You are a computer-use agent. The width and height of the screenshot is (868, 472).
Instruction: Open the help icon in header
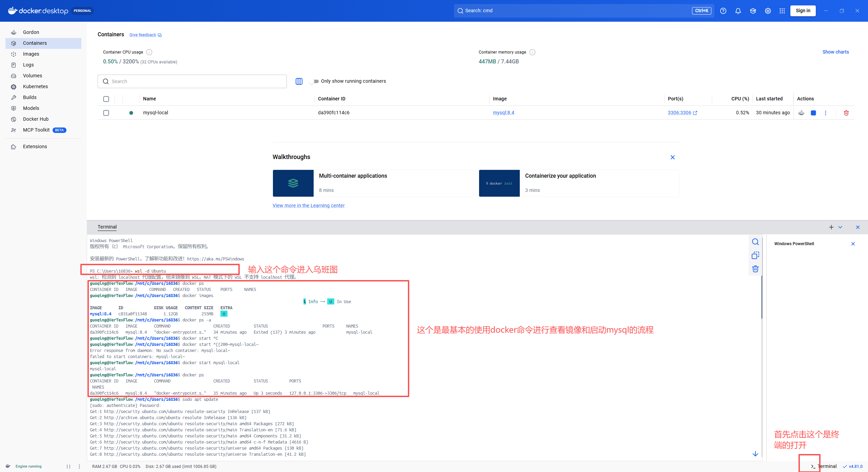click(723, 11)
